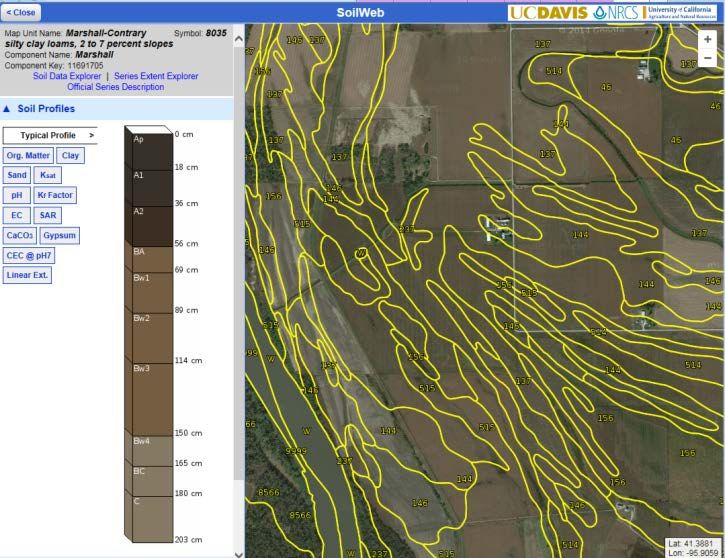Show the Org. Matter profile
Viewport: 725px width, 558px height.
tap(28, 155)
